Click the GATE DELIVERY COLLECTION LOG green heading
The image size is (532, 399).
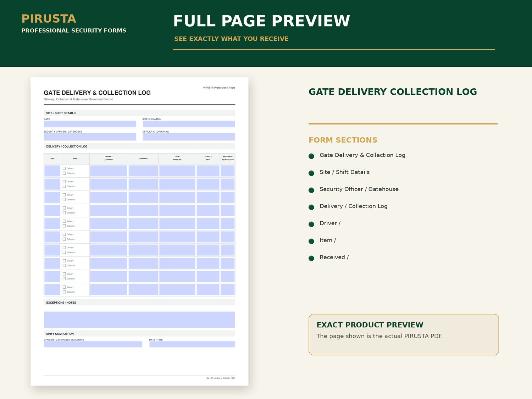click(393, 92)
